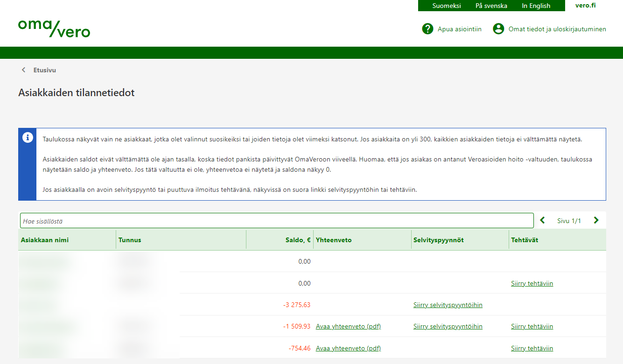Return to Etusivu breadcrumb
This screenshot has height=364, width=623.
[45, 70]
